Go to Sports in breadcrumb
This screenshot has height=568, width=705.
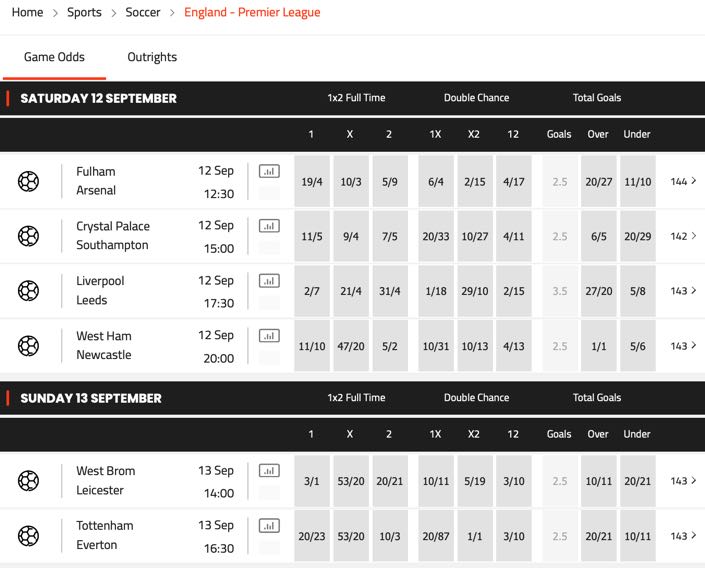(x=84, y=12)
